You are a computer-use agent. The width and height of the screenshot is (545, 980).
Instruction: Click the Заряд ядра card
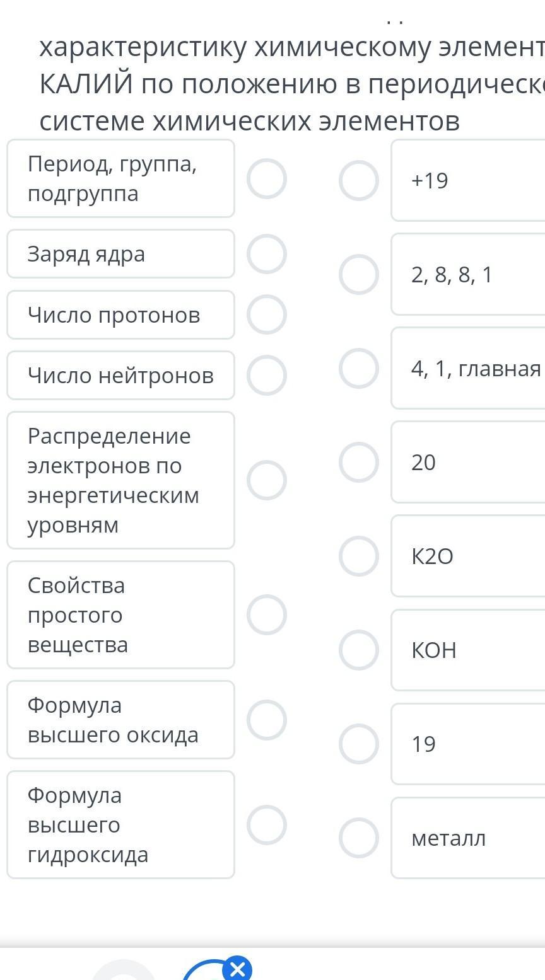[120, 254]
